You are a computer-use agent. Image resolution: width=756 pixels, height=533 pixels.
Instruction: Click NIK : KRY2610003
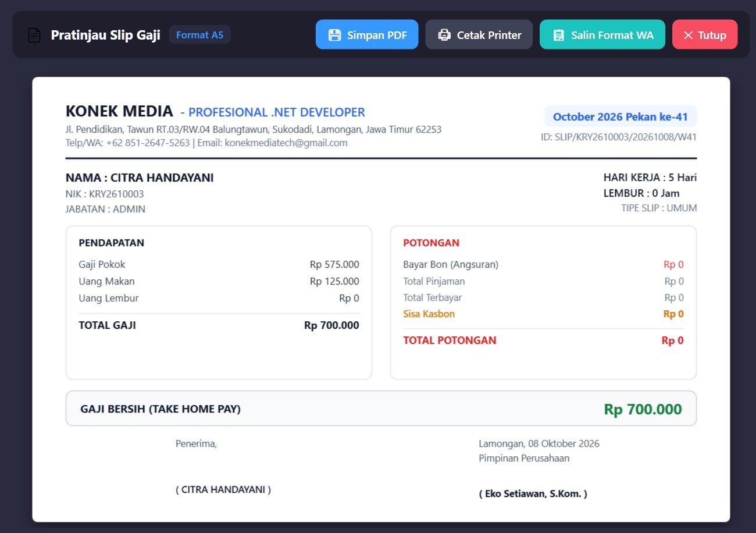pos(105,194)
